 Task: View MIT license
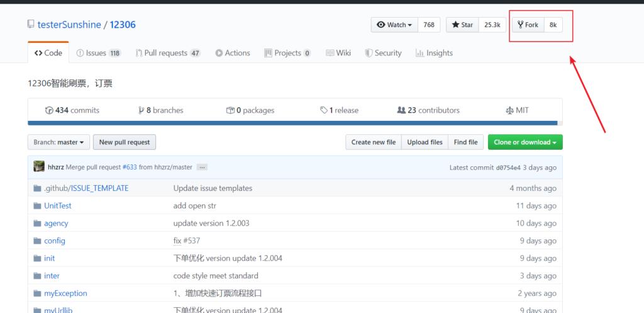(x=518, y=110)
